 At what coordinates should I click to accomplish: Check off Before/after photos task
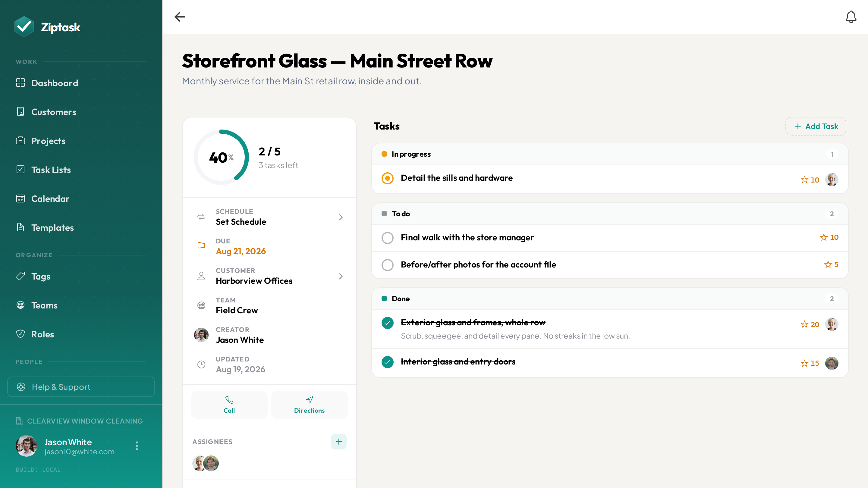pos(388,265)
